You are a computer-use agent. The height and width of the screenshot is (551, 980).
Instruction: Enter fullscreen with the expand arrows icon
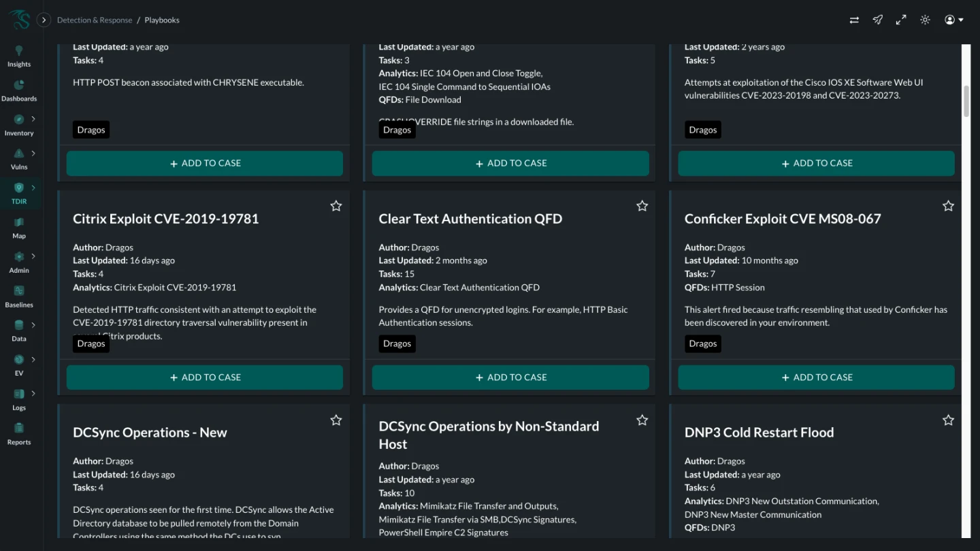tap(901, 20)
